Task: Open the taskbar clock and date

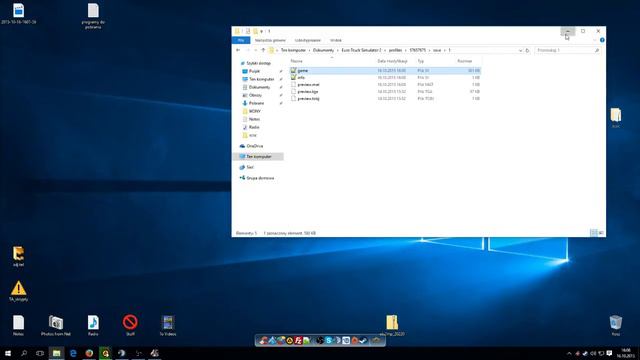Action: 626,353
